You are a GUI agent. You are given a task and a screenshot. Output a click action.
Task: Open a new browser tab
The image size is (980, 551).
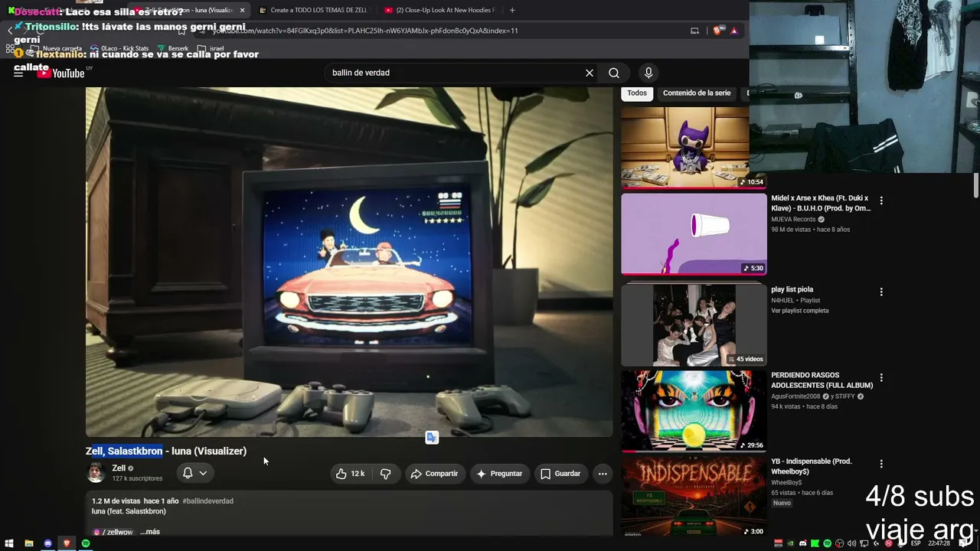coord(512,10)
